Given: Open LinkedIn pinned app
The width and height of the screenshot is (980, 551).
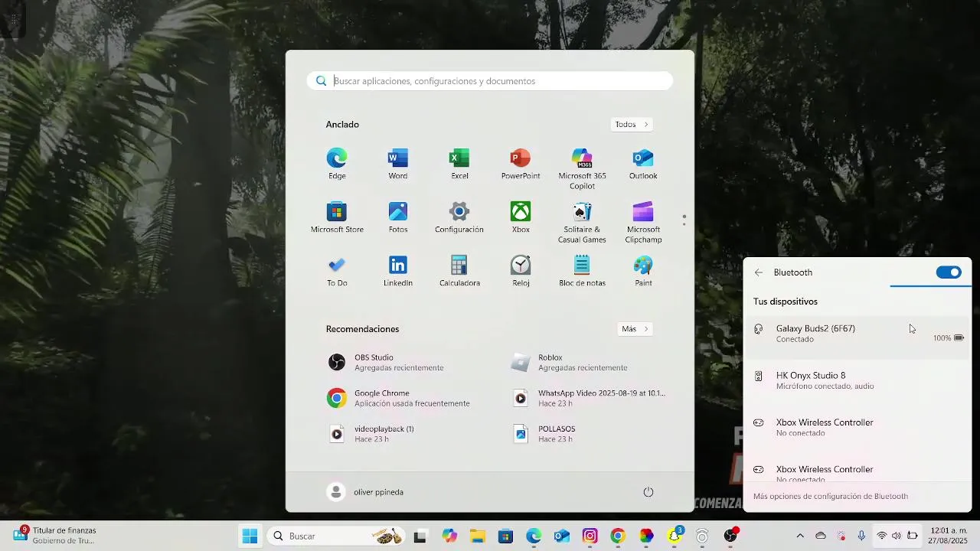Looking at the screenshot, I should click(x=398, y=271).
